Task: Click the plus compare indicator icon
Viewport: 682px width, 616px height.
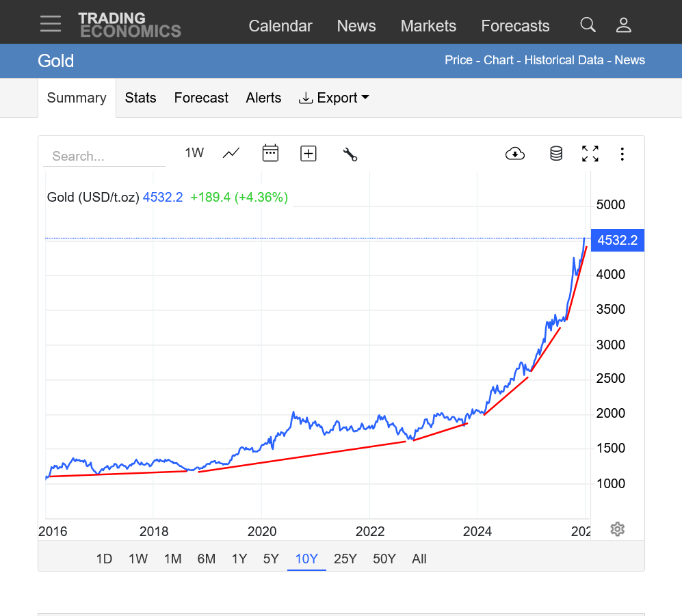Action: point(309,153)
